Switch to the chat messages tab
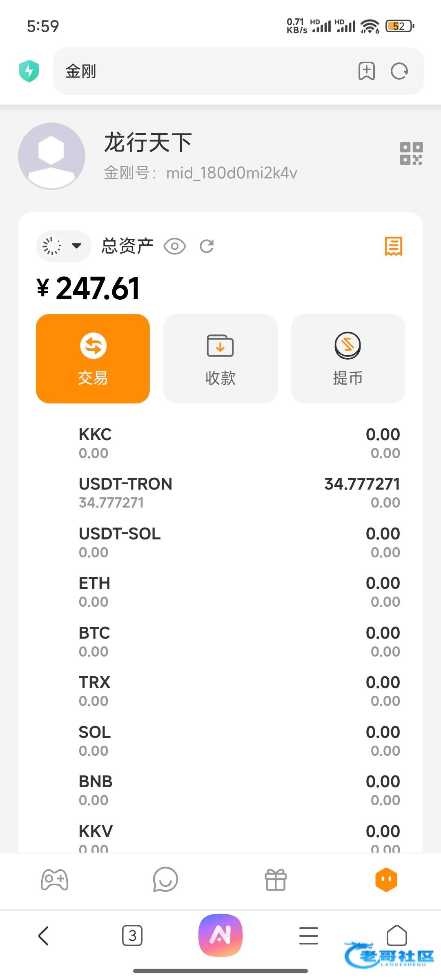441x980 pixels. (165, 880)
